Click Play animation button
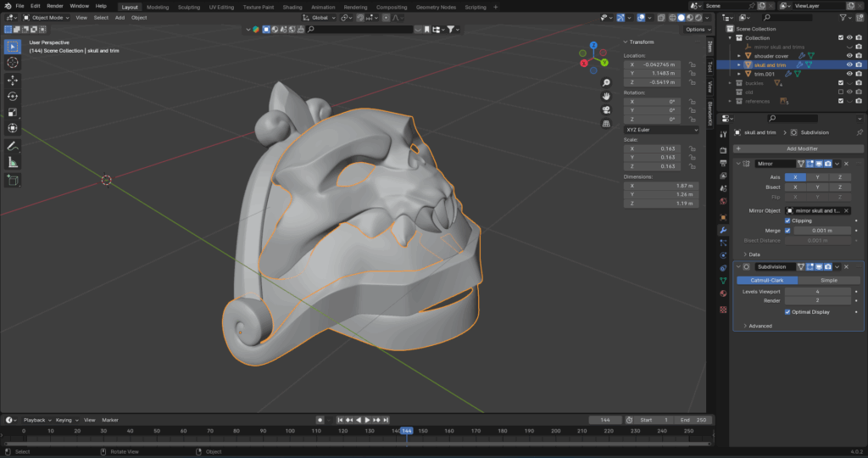The image size is (868, 458). [367, 420]
